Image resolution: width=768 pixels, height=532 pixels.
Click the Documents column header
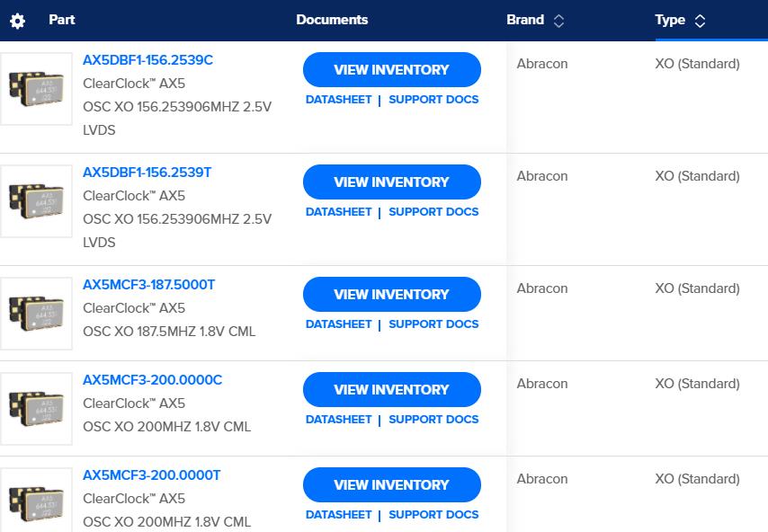coord(332,20)
